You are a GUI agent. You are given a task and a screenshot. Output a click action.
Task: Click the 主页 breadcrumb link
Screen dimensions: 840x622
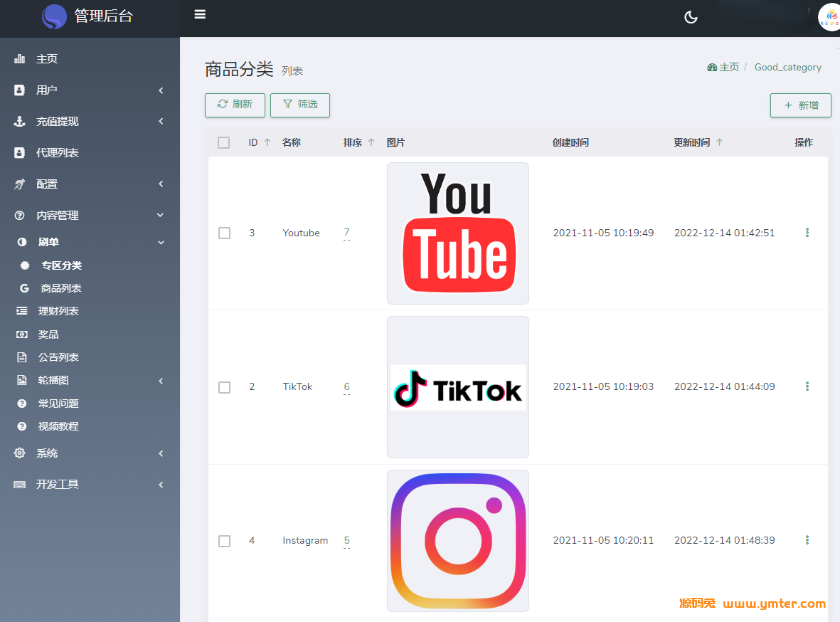pyautogui.click(x=729, y=68)
